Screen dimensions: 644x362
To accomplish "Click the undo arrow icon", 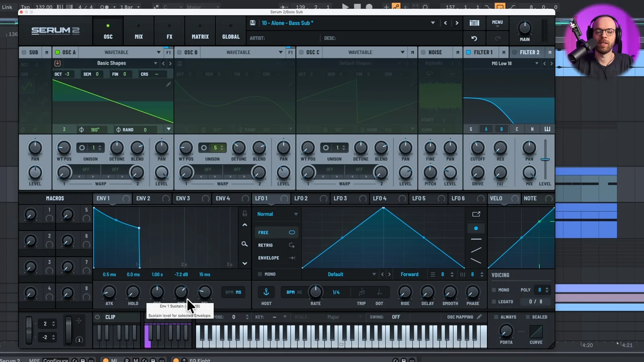I will pyautogui.click(x=474, y=38).
